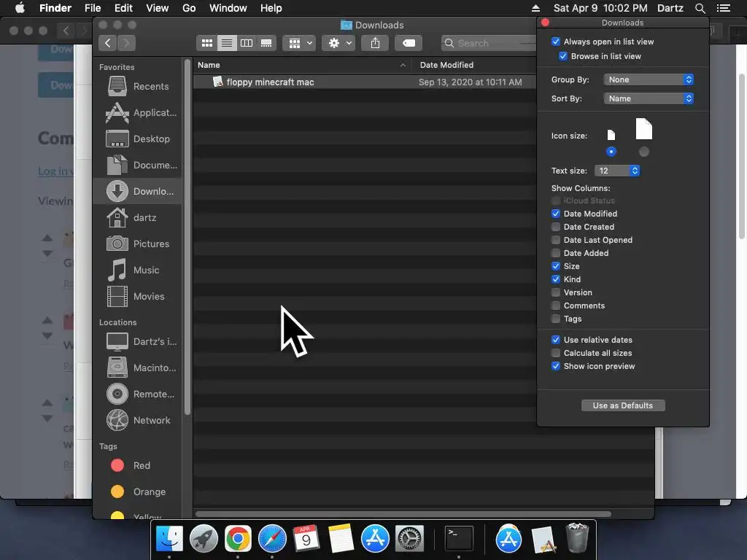Toggle Show icon preview
Viewport: 747px width, 560px height.
pos(555,366)
